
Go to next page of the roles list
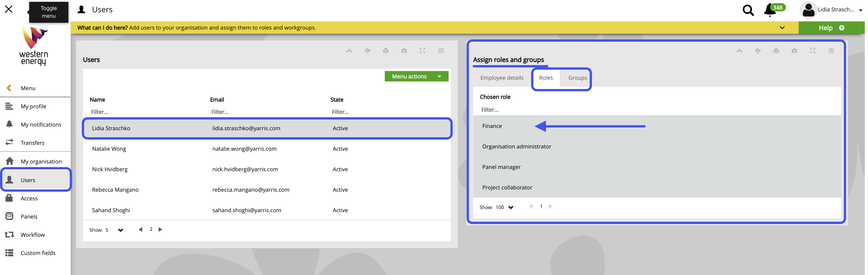click(550, 206)
